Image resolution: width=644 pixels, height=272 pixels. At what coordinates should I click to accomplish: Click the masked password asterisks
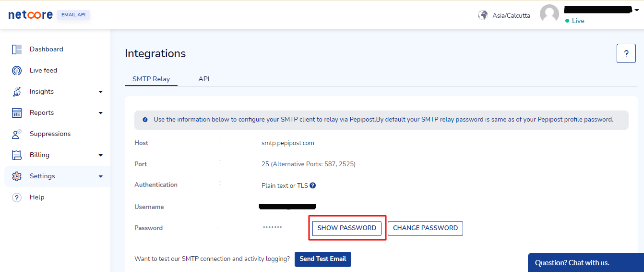coord(273,228)
